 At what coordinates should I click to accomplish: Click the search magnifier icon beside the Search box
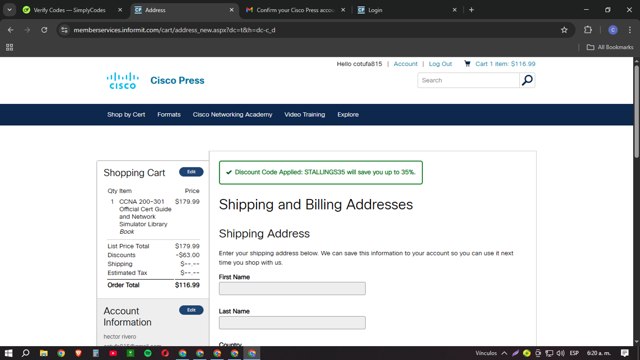527,80
